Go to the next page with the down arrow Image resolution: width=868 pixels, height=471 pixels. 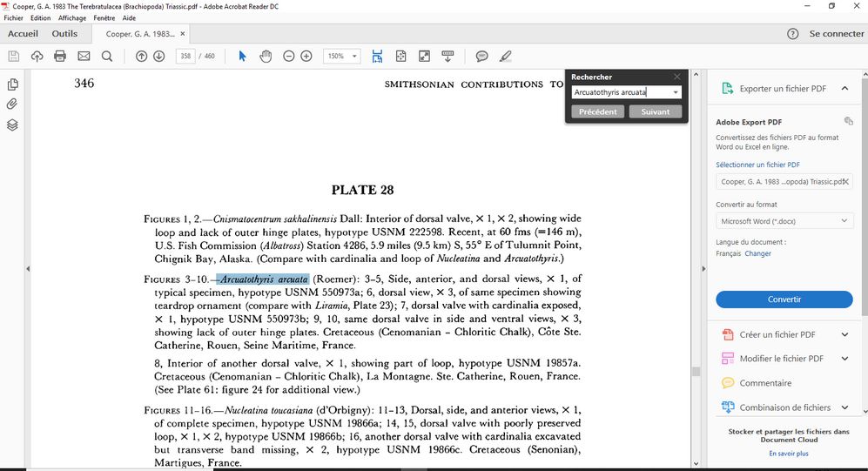coord(158,56)
